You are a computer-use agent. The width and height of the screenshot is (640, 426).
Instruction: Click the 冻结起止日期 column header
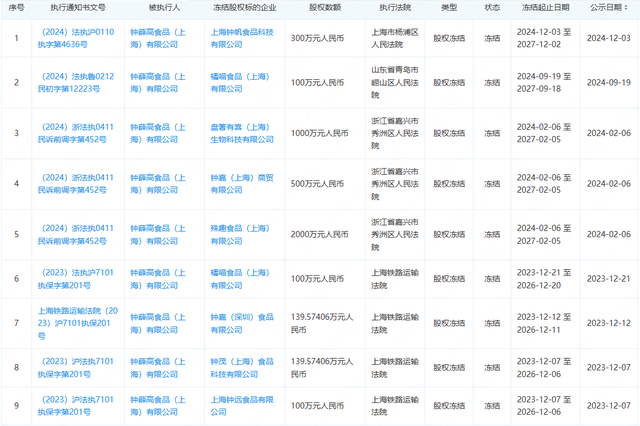(545, 7)
